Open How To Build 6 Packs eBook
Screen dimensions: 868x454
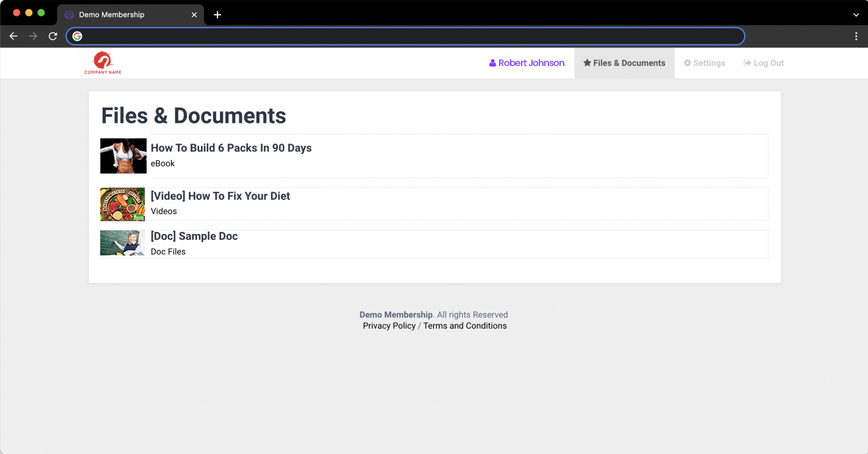(x=231, y=148)
